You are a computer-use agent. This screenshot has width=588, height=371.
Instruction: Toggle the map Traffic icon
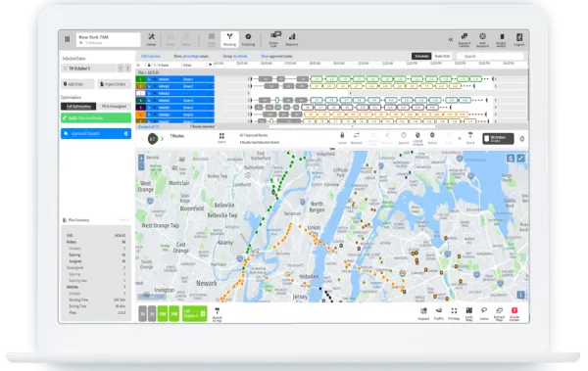tap(439, 313)
